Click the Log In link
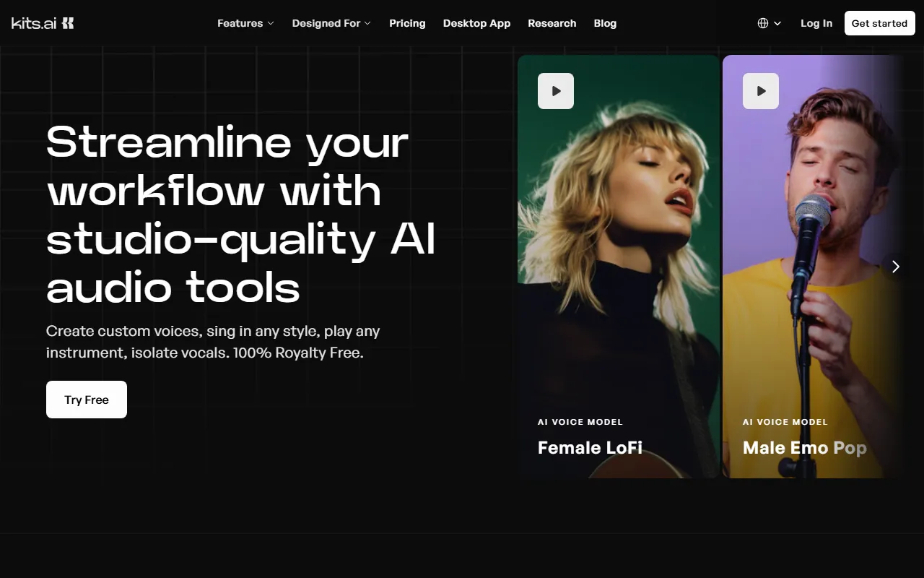 click(x=816, y=23)
